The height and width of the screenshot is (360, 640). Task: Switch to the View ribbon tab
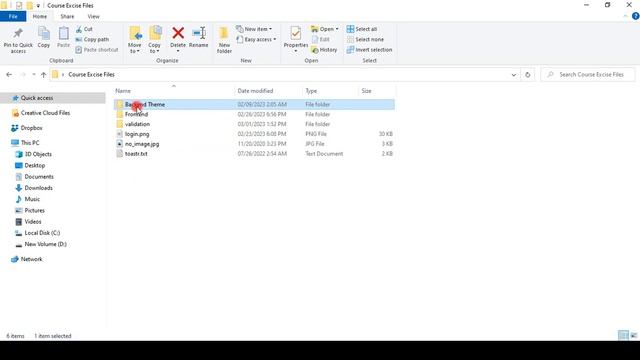pyautogui.click(x=93, y=16)
